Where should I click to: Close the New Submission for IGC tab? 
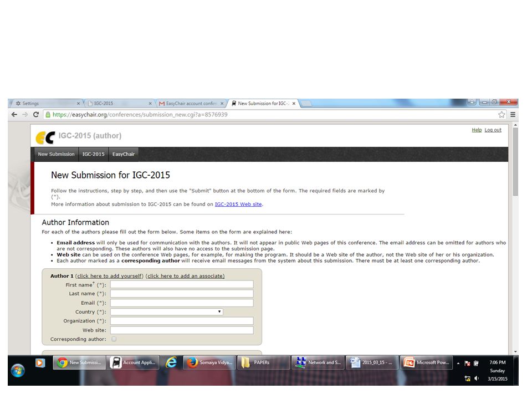pyautogui.click(x=294, y=104)
